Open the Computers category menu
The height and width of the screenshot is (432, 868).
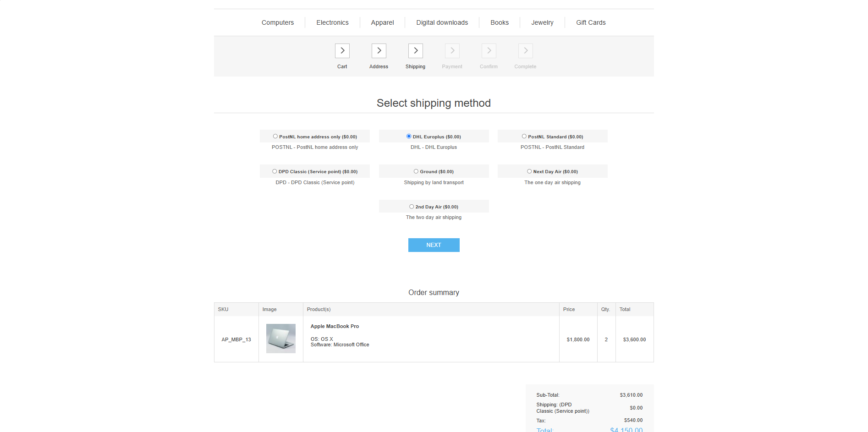coord(278,22)
